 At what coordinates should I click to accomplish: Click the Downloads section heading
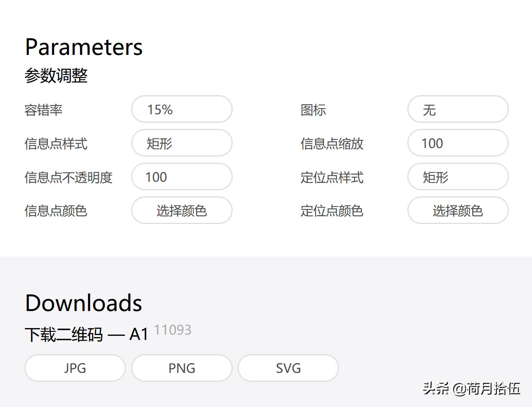(x=83, y=302)
